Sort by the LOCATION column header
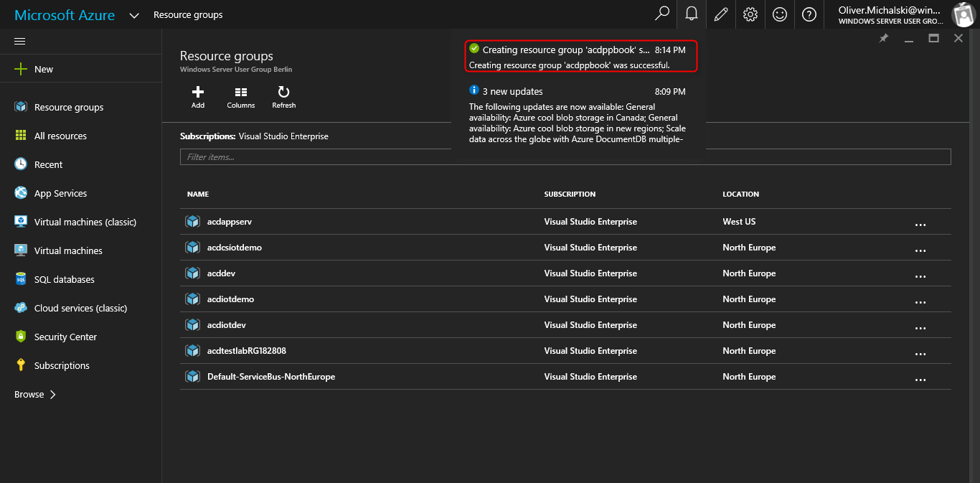Screen dimensions: 980x483 pos(740,194)
